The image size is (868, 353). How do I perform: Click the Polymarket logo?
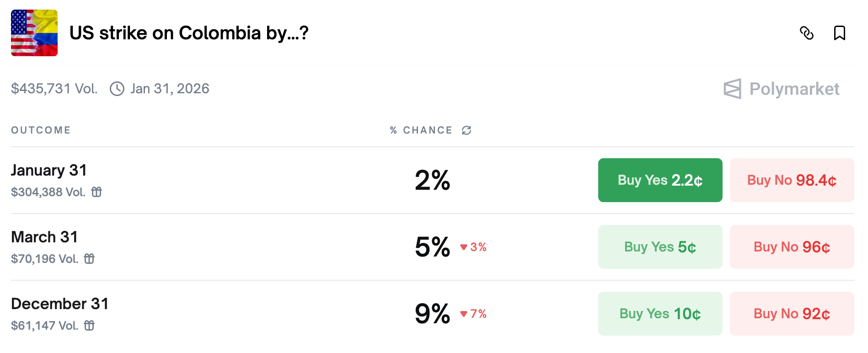(782, 89)
